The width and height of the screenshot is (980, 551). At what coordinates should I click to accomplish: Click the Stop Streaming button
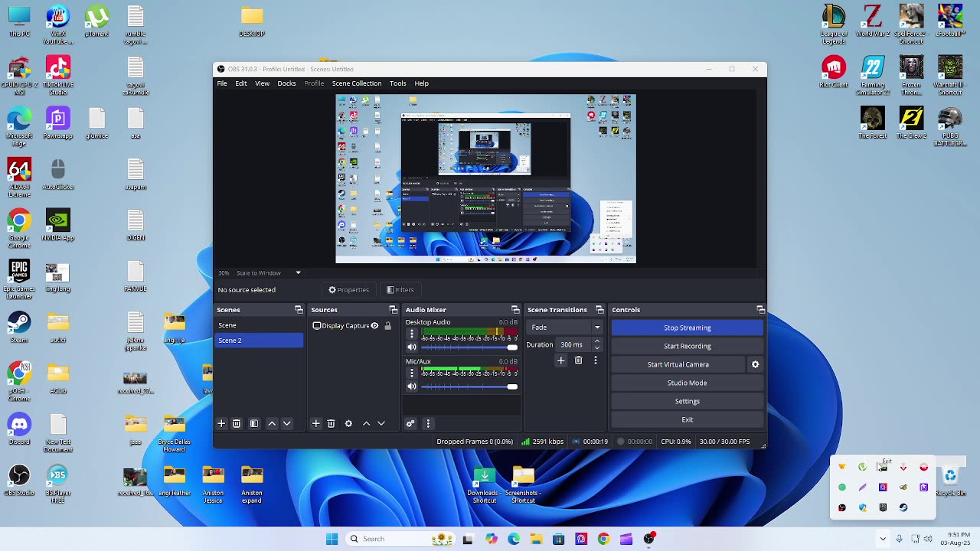(687, 328)
